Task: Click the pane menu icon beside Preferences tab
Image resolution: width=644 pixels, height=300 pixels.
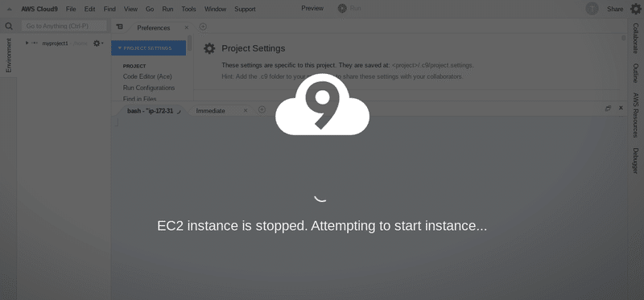Action: click(x=119, y=27)
